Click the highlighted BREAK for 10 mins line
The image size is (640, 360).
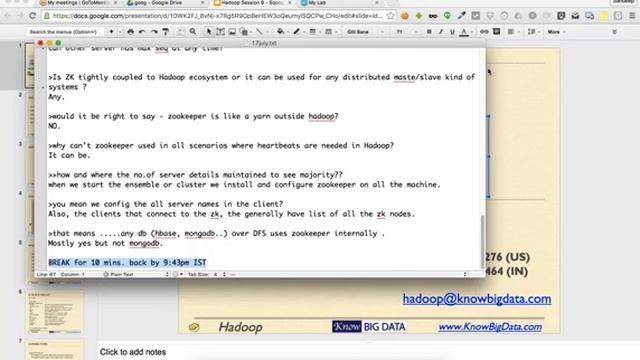pyautogui.click(x=127, y=262)
